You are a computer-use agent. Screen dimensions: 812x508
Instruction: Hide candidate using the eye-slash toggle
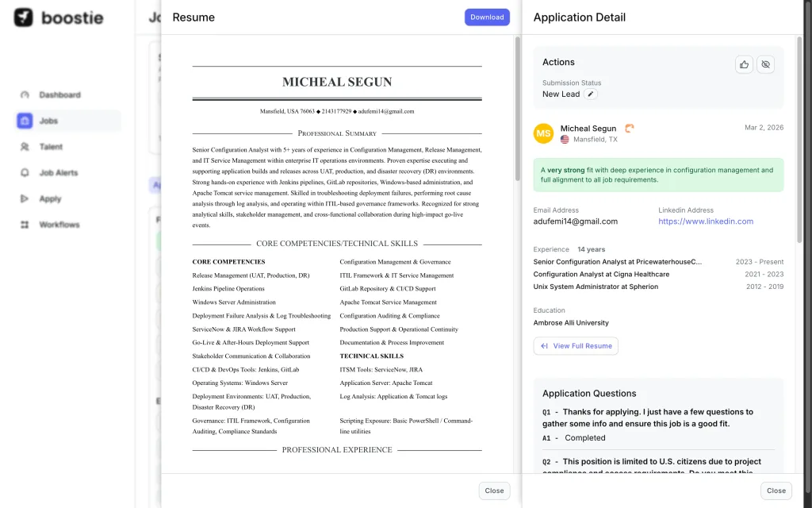[765, 64]
